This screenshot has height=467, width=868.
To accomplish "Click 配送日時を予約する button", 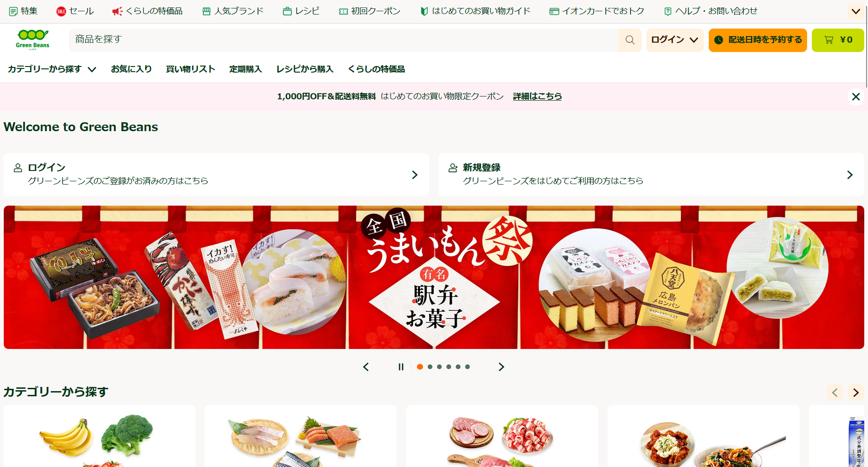I will (x=757, y=40).
